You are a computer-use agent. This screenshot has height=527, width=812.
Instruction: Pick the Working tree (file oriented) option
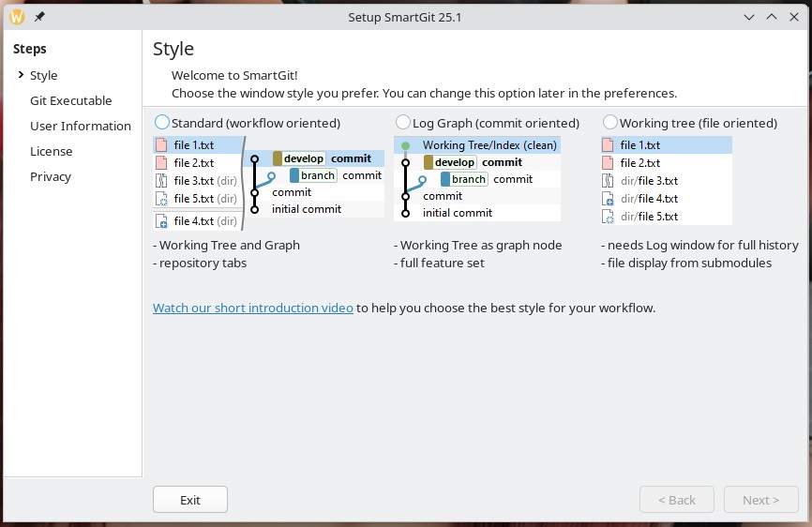[610, 122]
